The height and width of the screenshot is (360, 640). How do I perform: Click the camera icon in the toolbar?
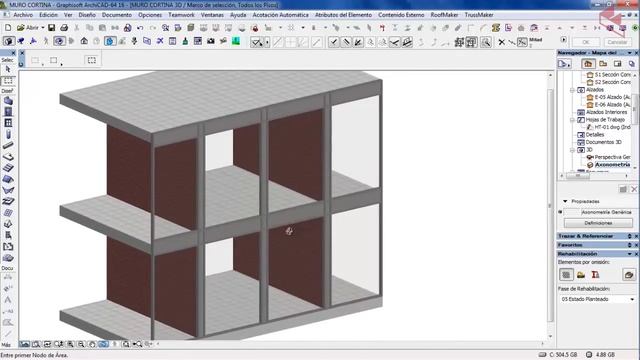coord(211,41)
